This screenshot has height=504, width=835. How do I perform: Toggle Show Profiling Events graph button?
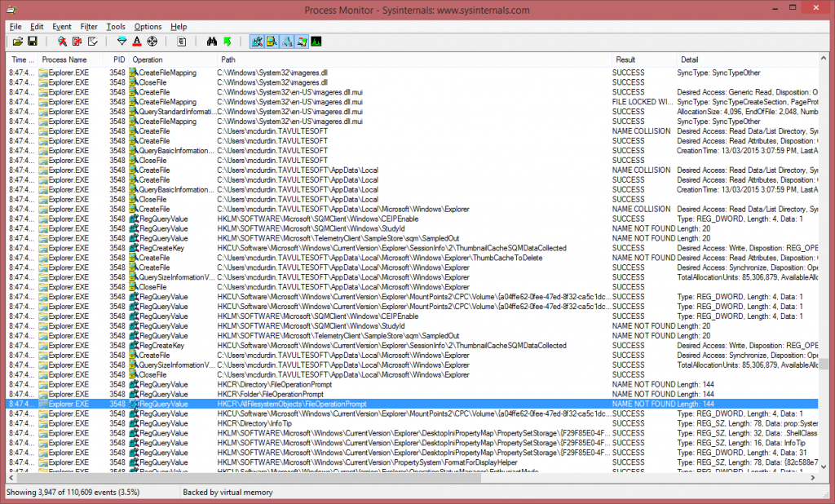[316, 42]
